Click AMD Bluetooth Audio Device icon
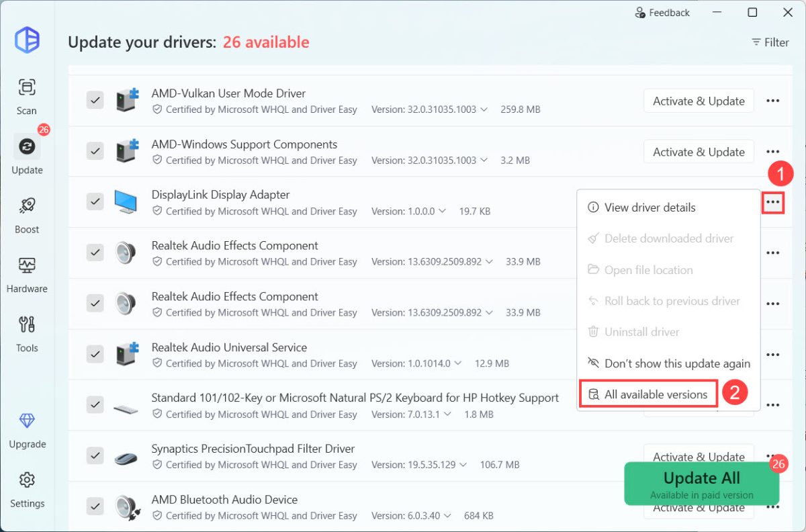This screenshot has width=806, height=532. pyautogui.click(x=126, y=506)
